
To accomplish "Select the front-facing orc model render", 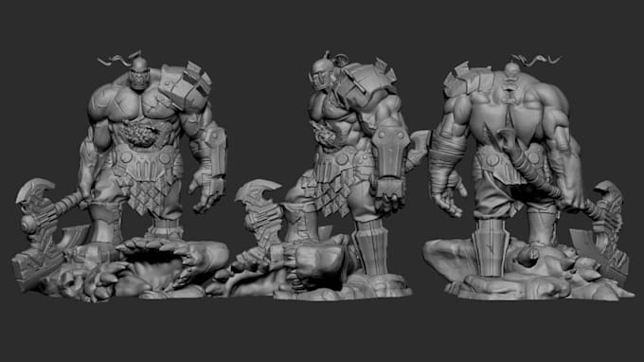I will click(121, 176).
